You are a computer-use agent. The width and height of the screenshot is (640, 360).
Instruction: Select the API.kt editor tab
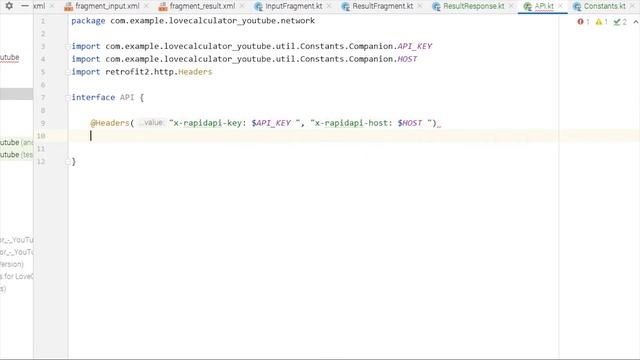pos(544,6)
